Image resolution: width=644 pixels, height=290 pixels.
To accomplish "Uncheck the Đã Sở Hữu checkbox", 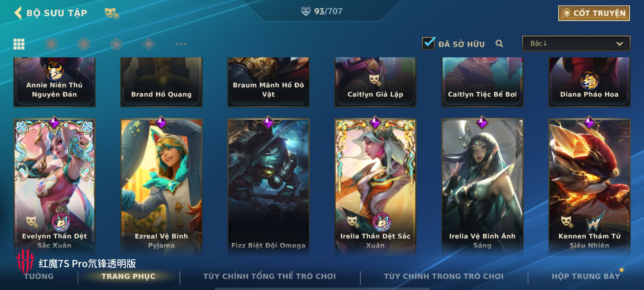I will pos(428,43).
